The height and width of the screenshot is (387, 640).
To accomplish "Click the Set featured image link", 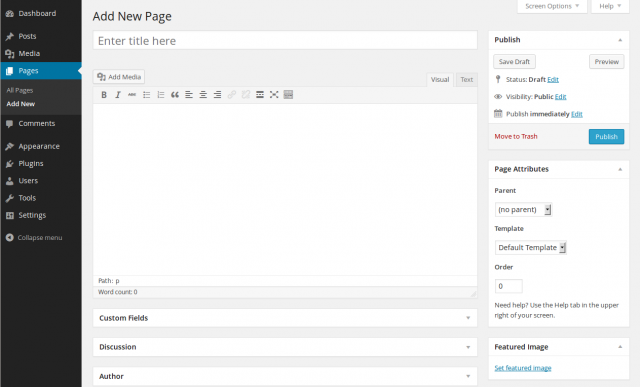I will pyautogui.click(x=523, y=368).
